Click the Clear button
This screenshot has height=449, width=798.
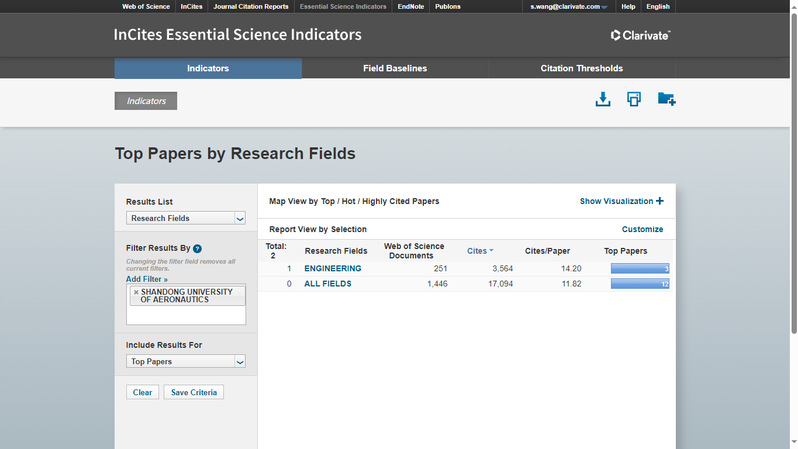click(142, 392)
